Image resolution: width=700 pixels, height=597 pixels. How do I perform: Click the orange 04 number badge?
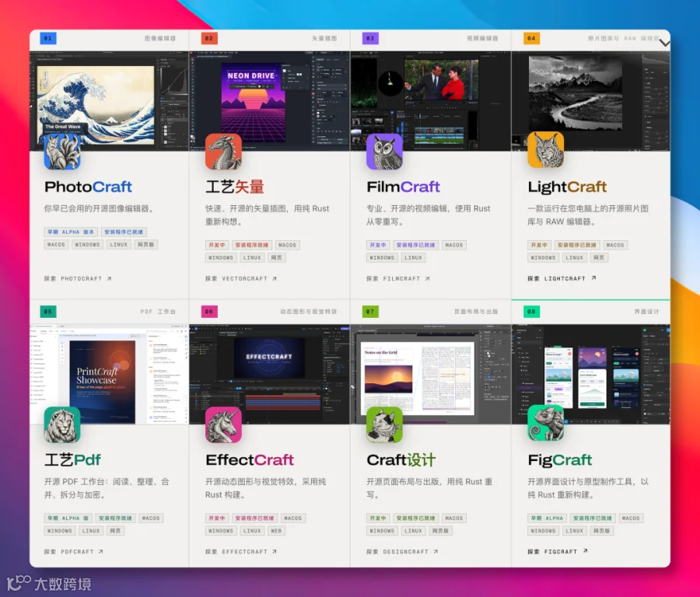(531, 38)
